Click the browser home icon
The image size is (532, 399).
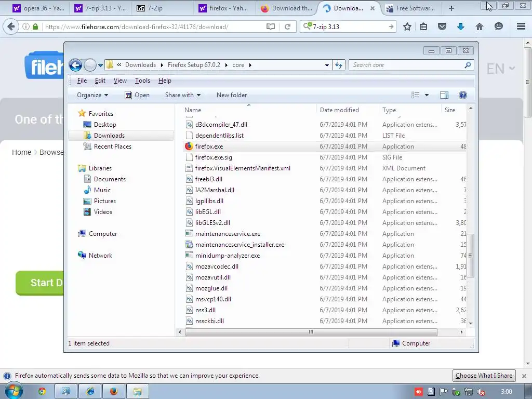point(480,26)
